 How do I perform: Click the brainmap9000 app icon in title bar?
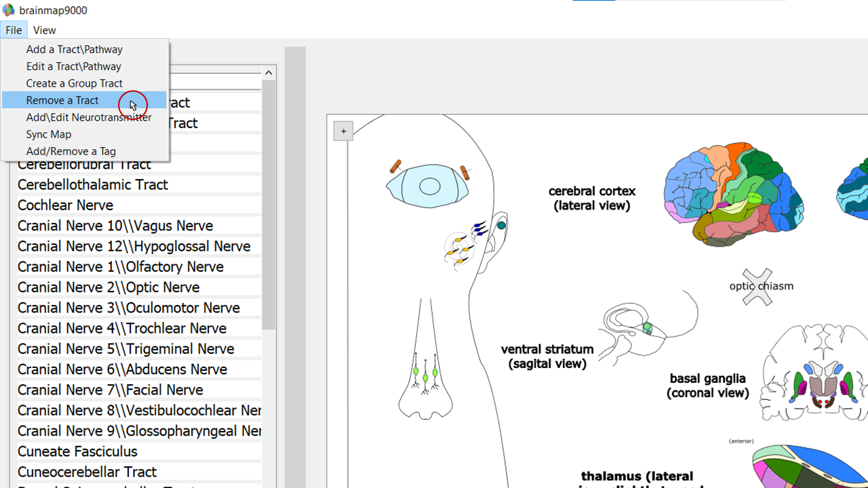coord(8,10)
